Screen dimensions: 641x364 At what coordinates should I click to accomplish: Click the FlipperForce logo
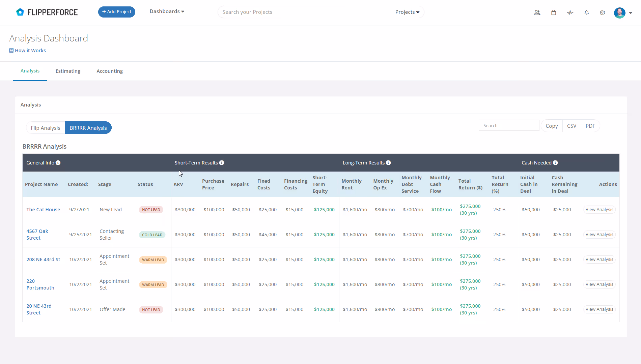(x=47, y=12)
